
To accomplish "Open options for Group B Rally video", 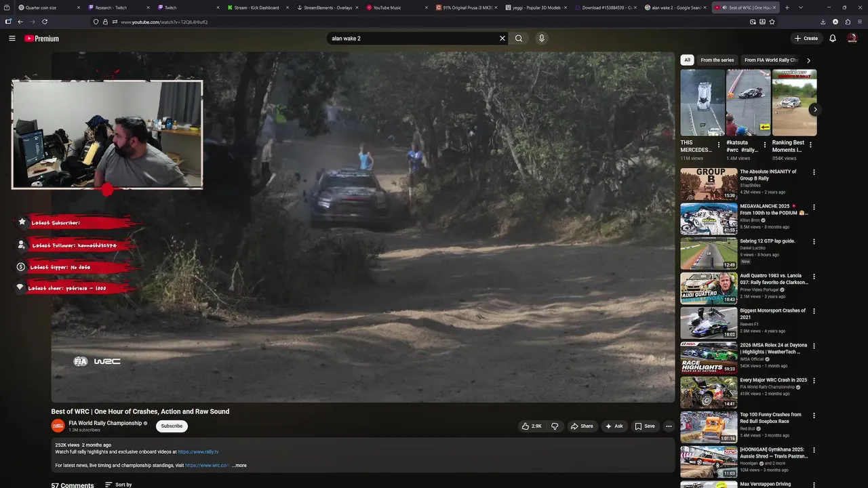I will [x=814, y=173].
